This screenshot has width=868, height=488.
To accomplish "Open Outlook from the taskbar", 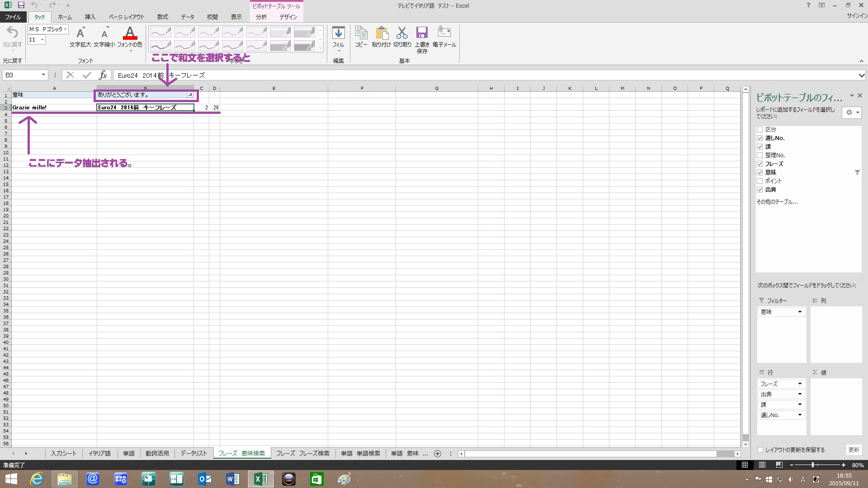I will tap(205, 479).
